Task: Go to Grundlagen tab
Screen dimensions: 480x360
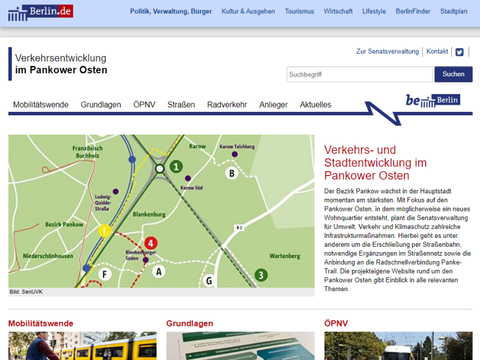Action: [x=101, y=105]
